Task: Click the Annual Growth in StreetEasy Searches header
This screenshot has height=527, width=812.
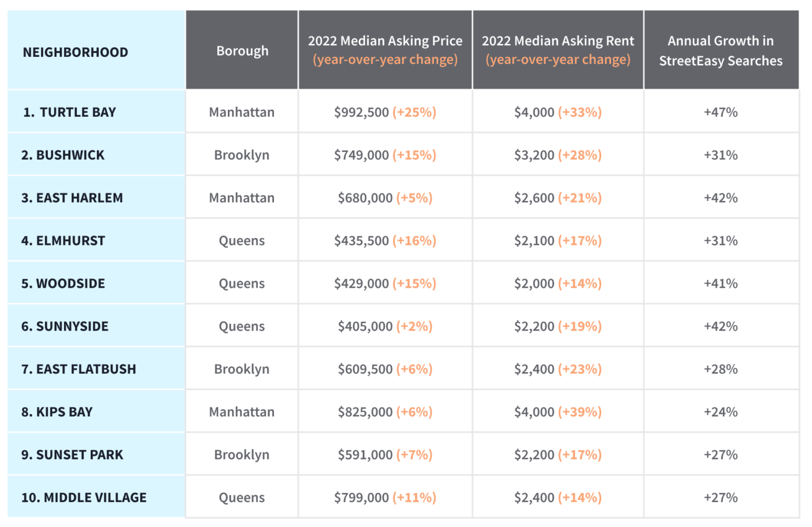Action: (x=721, y=51)
